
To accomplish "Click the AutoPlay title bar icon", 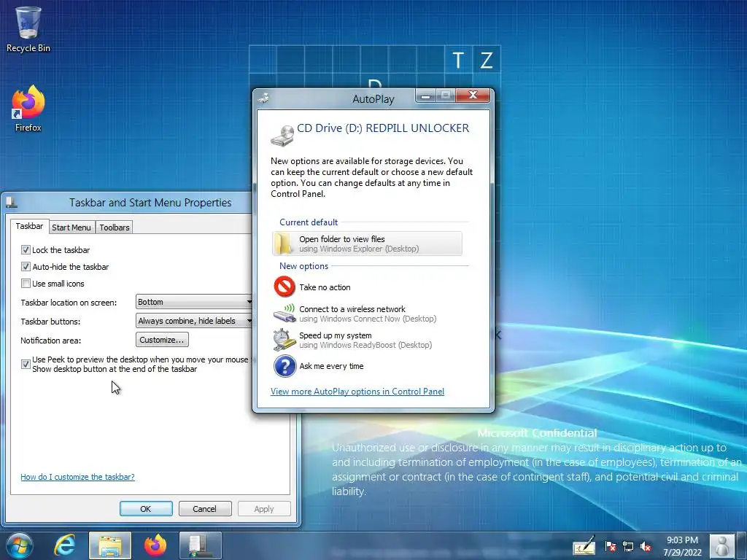I will (x=263, y=98).
